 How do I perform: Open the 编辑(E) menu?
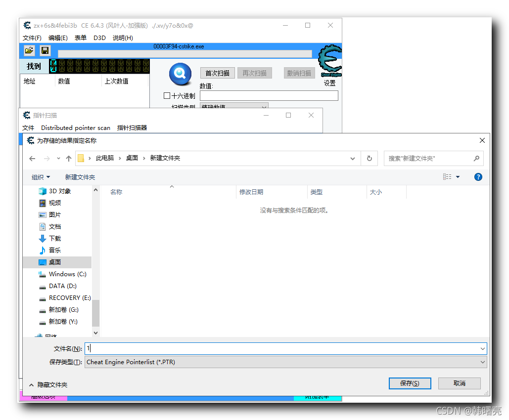(x=58, y=38)
